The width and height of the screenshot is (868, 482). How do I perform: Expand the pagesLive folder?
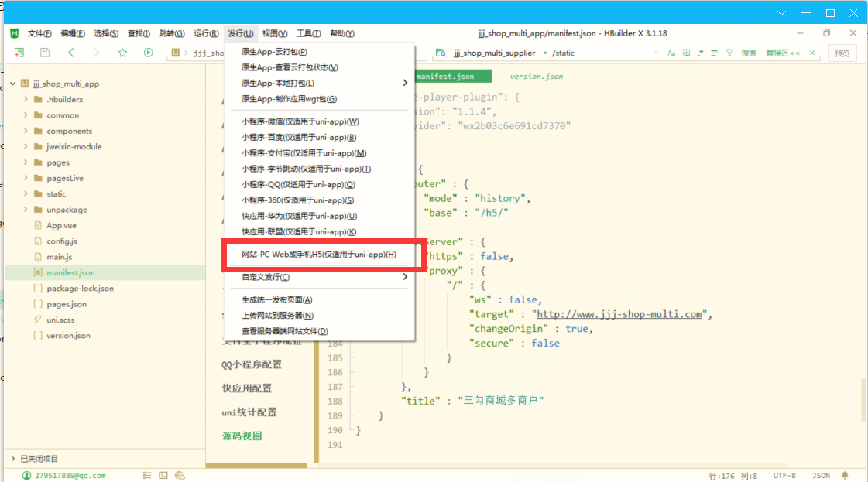point(26,178)
